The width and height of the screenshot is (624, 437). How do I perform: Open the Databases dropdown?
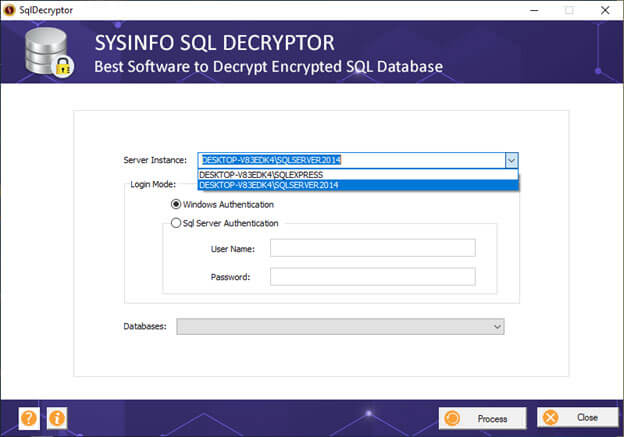tap(340, 326)
